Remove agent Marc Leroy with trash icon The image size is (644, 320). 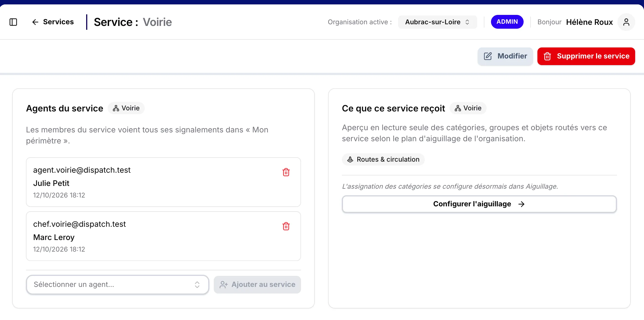(286, 226)
